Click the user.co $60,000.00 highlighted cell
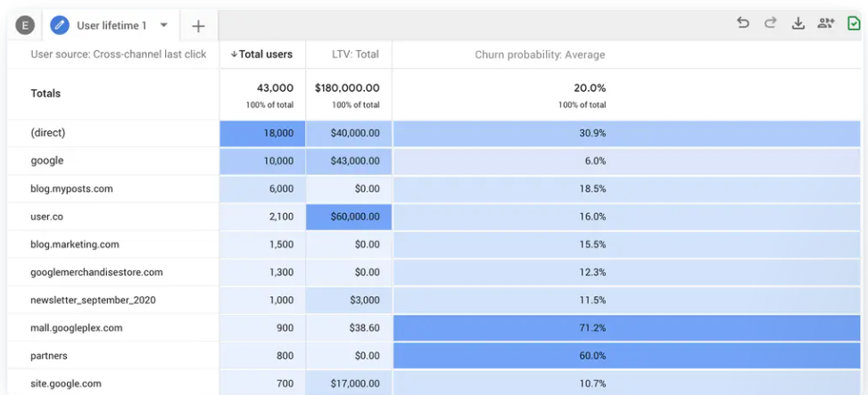This screenshot has height=395, width=868. point(349,217)
